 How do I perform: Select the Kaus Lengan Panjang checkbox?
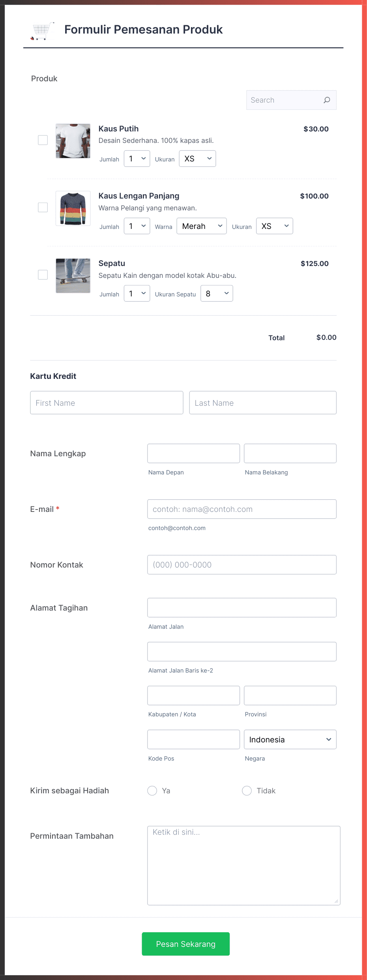pyautogui.click(x=43, y=207)
